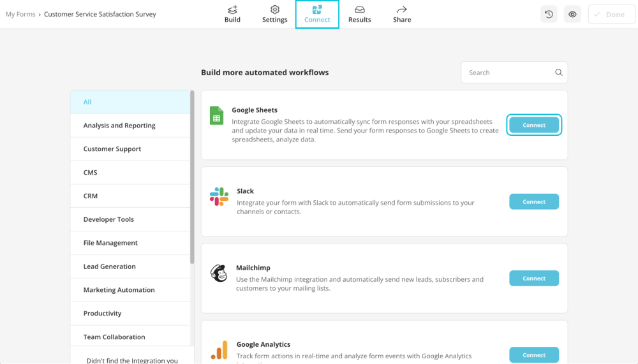This screenshot has width=638, height=364.
Task: Click the Google Analytics bar chart icon
Action: (219, 350)
